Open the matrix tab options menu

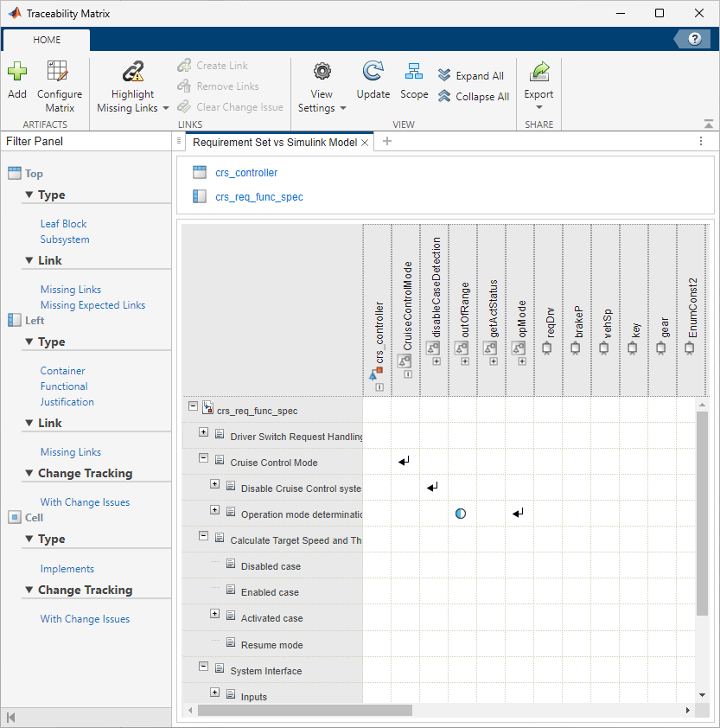[701, 141]
